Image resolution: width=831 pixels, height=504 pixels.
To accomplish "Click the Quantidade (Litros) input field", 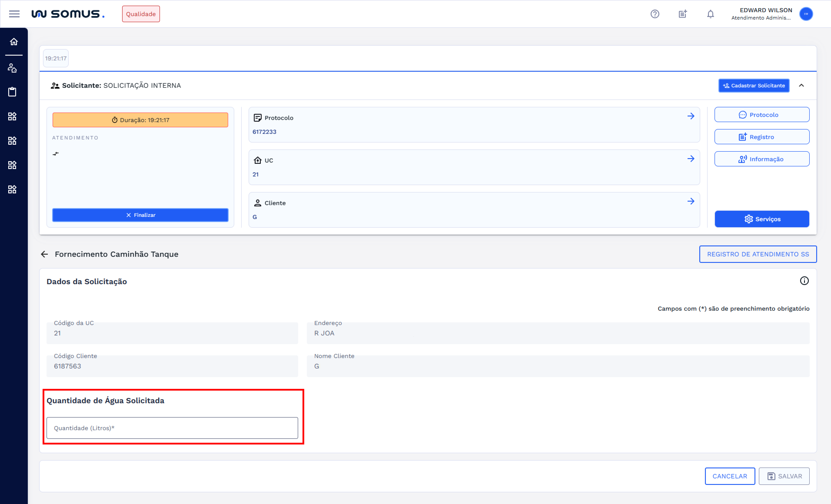I will click(172, 428).
